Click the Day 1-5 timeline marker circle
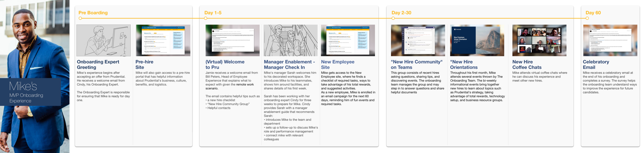Screen dimensions: 644x153 tap(206, 18)
